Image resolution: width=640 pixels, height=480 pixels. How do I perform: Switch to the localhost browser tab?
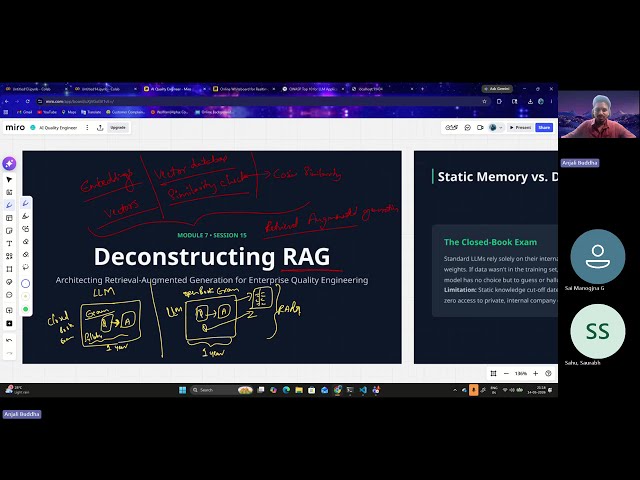382,89
